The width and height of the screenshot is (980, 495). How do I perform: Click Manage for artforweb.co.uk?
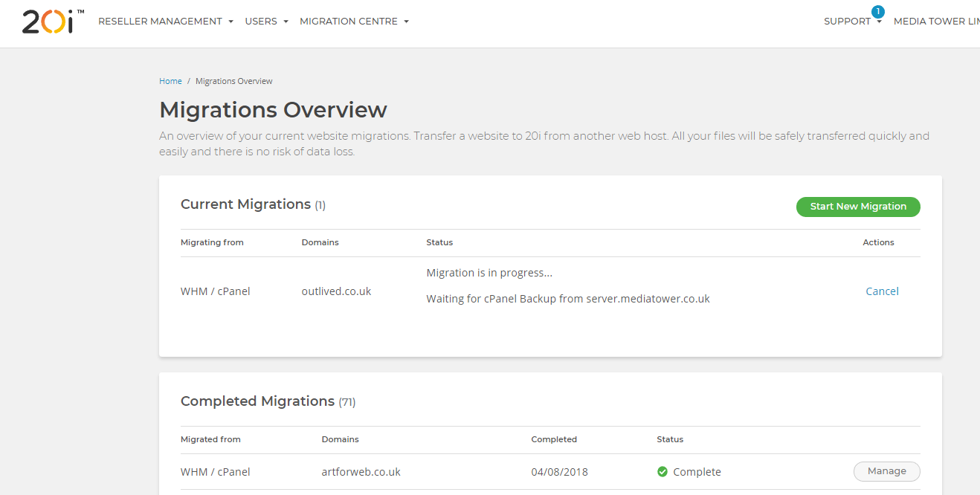click(x=886, y=471)
